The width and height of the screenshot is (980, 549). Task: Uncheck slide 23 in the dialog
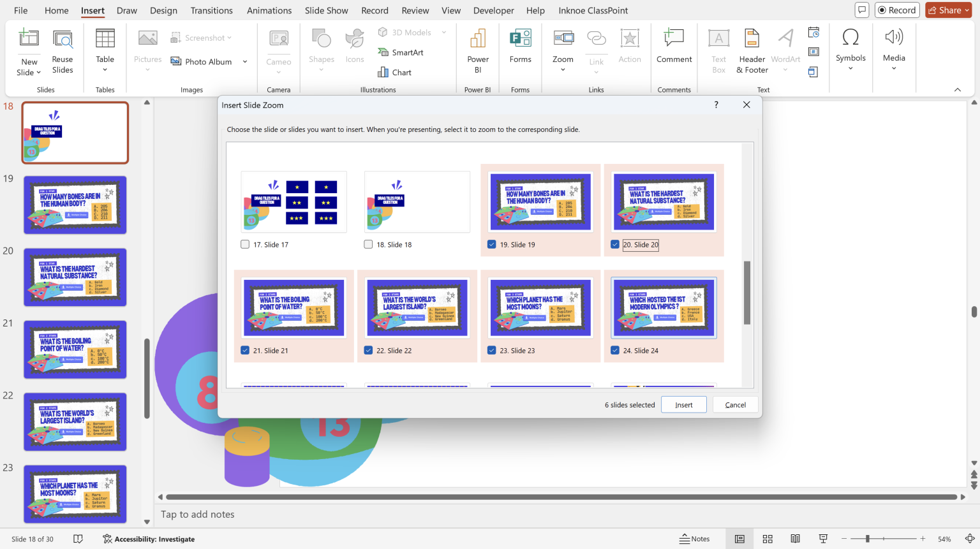point(491,350)
